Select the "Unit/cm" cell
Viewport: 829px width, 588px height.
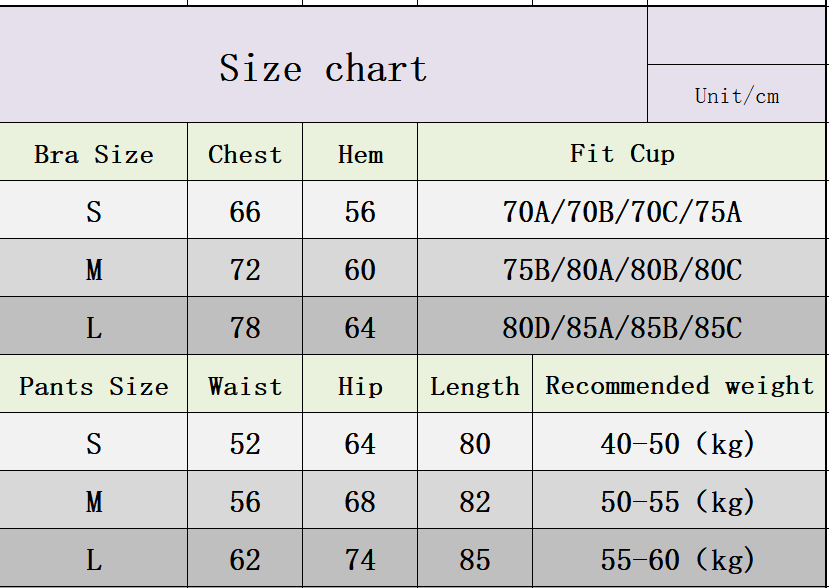[x=737, y=96]
